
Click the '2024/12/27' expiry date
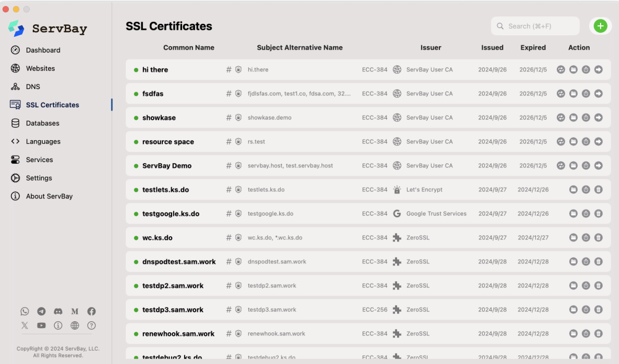point(533,238)
